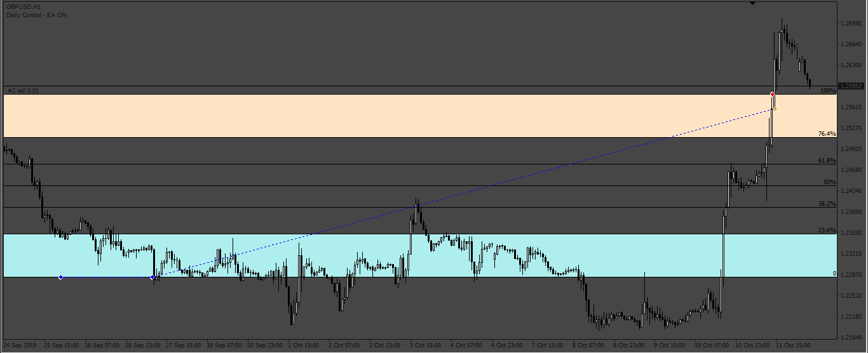
Task: Click the 8 Oct 23:00 time label
Action: click(629, 345)
